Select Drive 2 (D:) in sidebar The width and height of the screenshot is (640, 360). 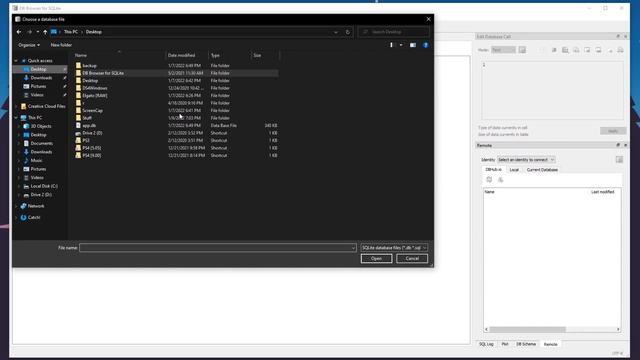click(x=41, y=195)
